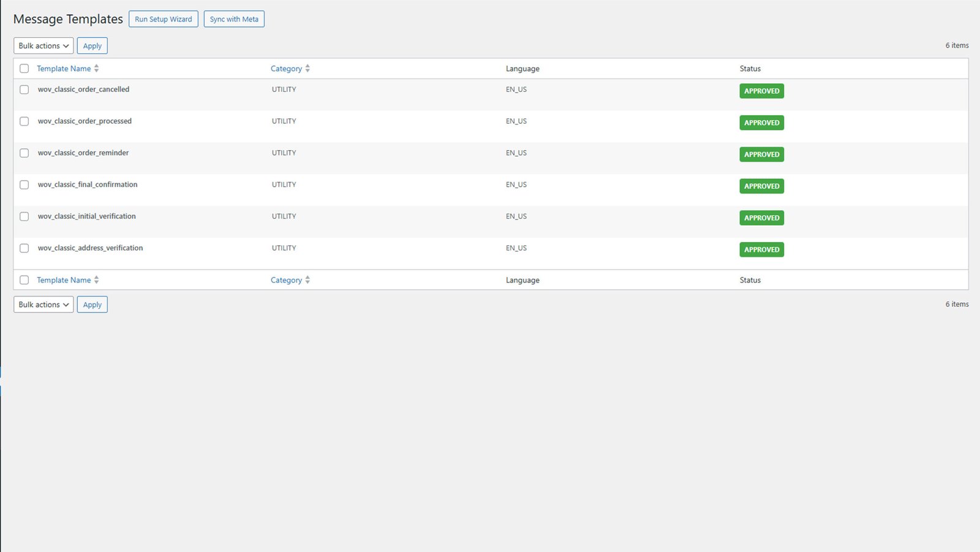The height and width of the screenshot is (552, 980).
Task: Select the wov_classic_order_reminder checkbox
Action: (x=24, y=153)
